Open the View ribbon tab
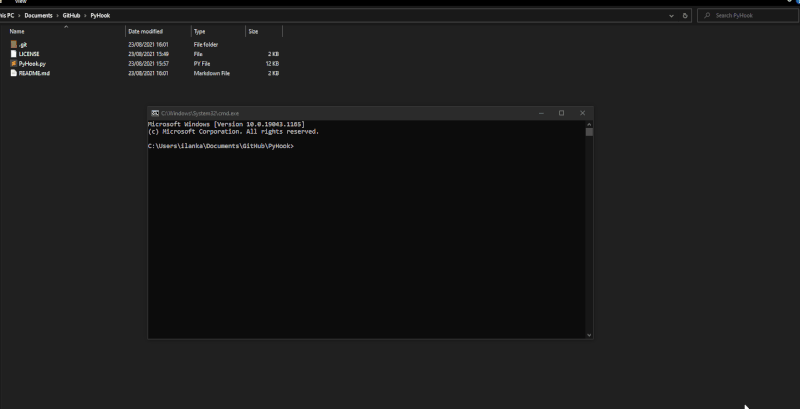Image resolution: width=800 pixels, height=409 pixels. (20, 2)
